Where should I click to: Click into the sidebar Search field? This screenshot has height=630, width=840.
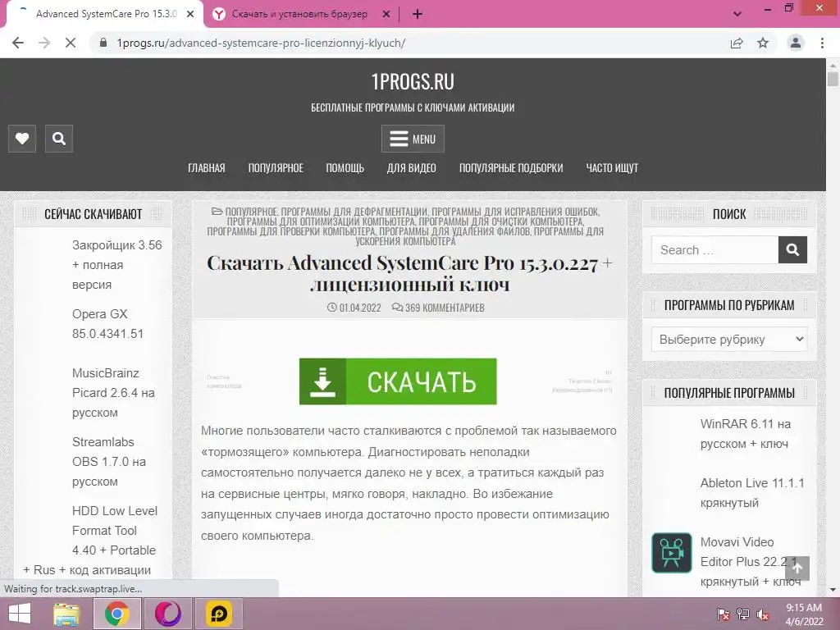pyautogui.click(x=714, y=249)
